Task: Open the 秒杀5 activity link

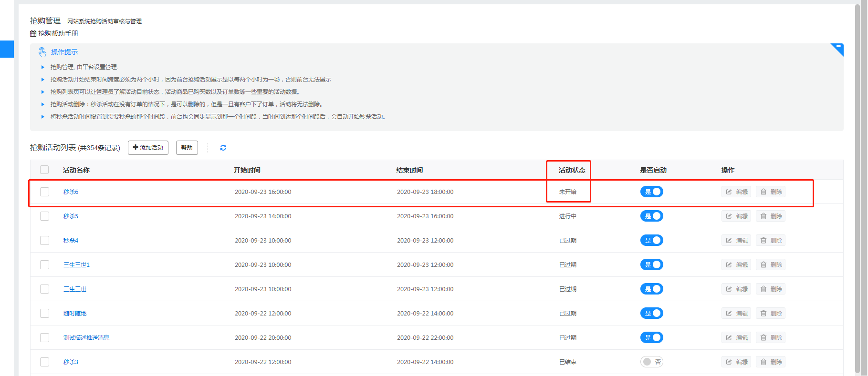Action: [x=71, y=216]
